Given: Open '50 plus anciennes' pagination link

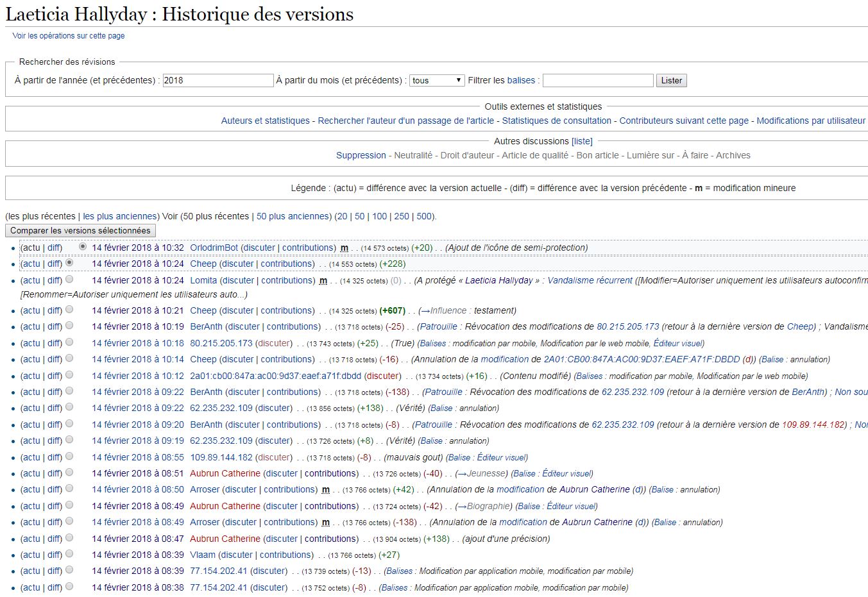Looking at the screenshot, I should pyautogui.click(x=293, y=216).
